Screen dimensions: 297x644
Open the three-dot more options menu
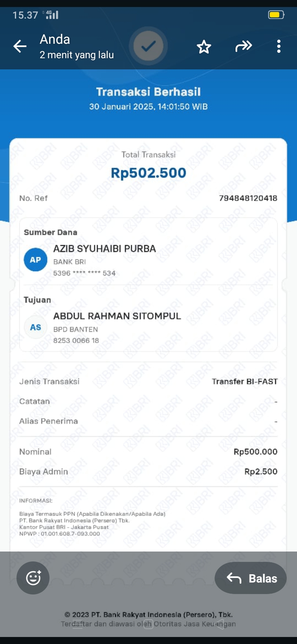coord(279,46)
